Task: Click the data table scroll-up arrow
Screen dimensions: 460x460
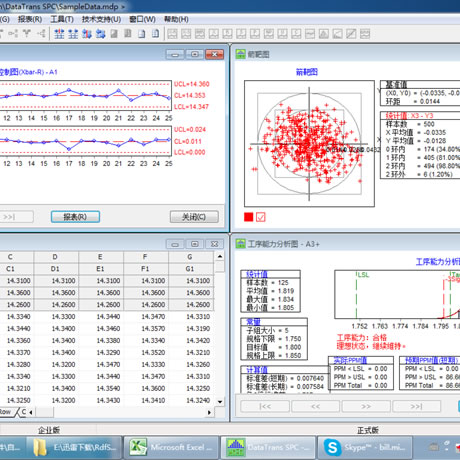Action: (220, 256)
